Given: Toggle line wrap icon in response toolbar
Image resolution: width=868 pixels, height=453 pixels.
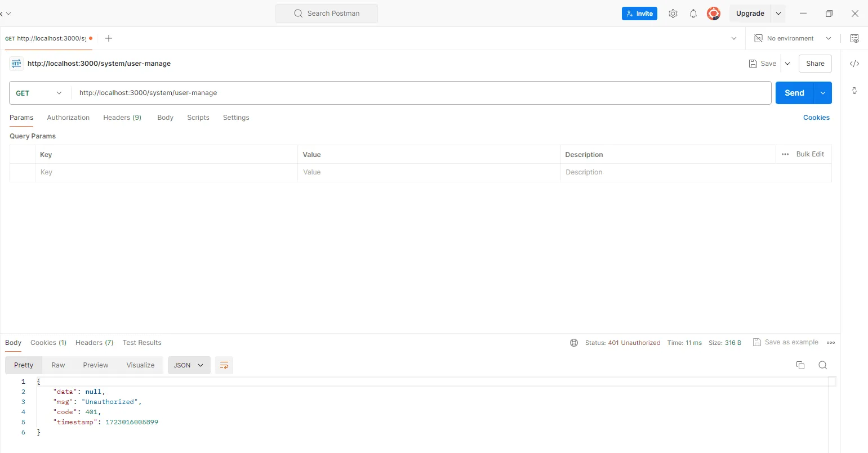Looking at the screenshot, I should coord(224,365).
